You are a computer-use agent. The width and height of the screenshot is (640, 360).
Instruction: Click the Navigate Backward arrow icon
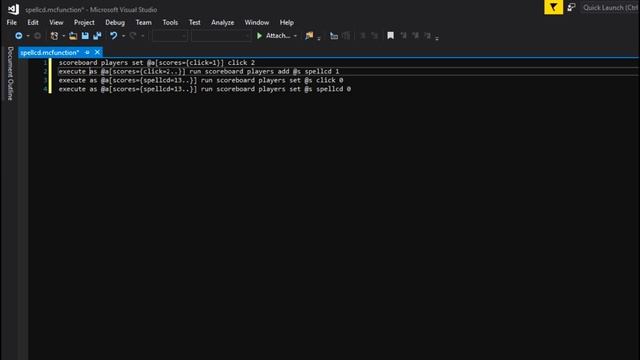point(19,36)
